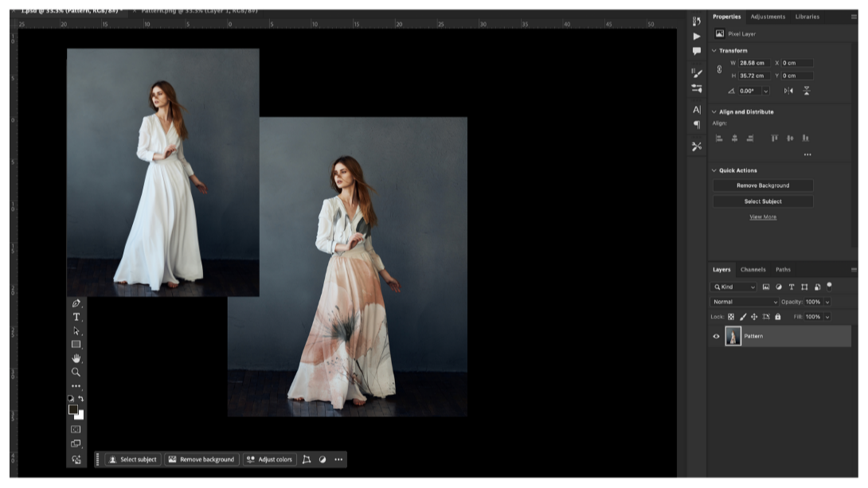Select the Pen tool
Image resolution: width=868 pixels, height=488 pixels.
(x=76, y=303)
